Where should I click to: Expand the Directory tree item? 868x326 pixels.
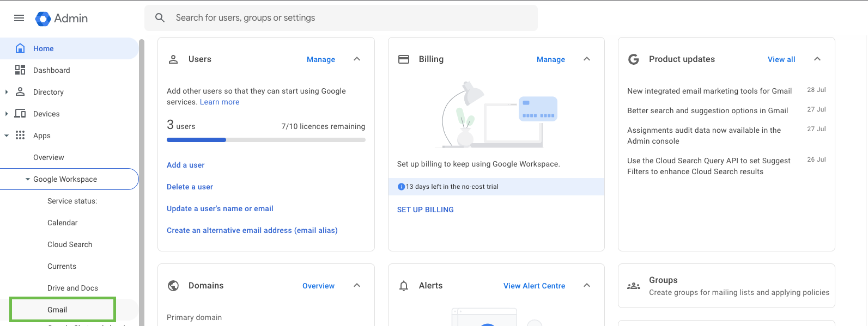7,92
